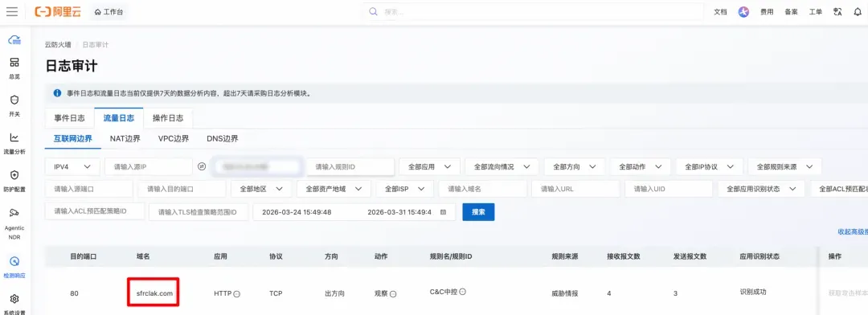Click the 请输入源IP field
868x315 pixels.
click(149, 166)
